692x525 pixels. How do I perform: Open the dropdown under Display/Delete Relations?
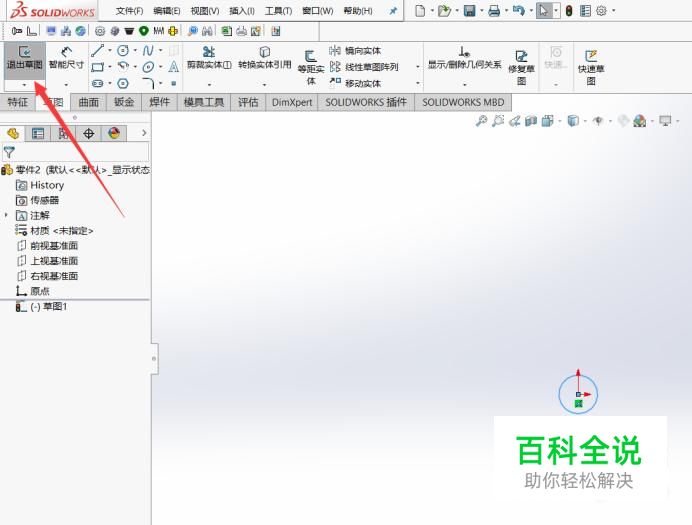[464, 84]
